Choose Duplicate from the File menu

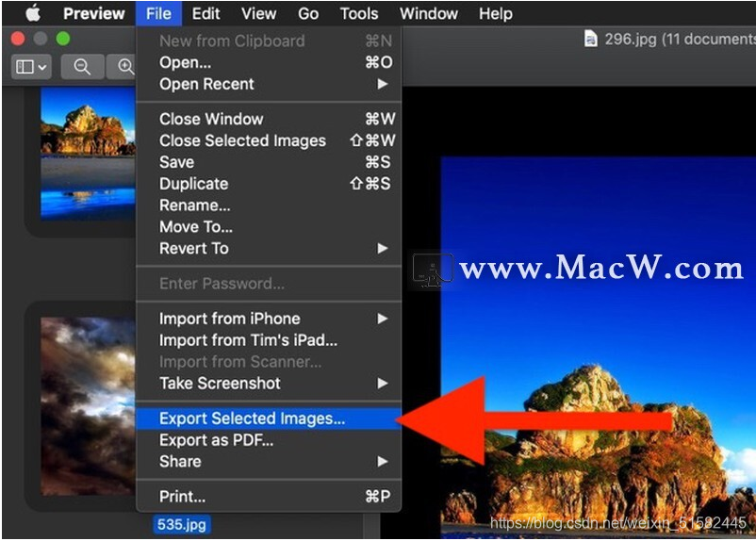click(269, 184)
